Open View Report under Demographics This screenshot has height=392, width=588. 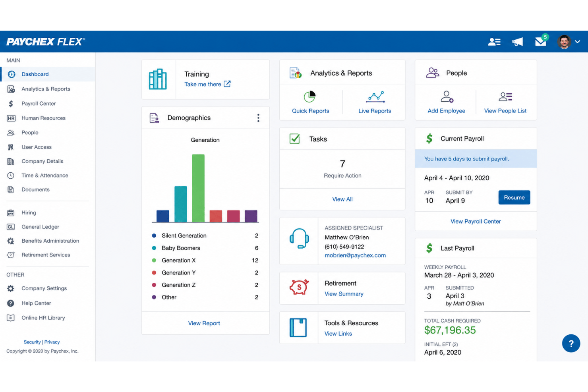point(204,323)
